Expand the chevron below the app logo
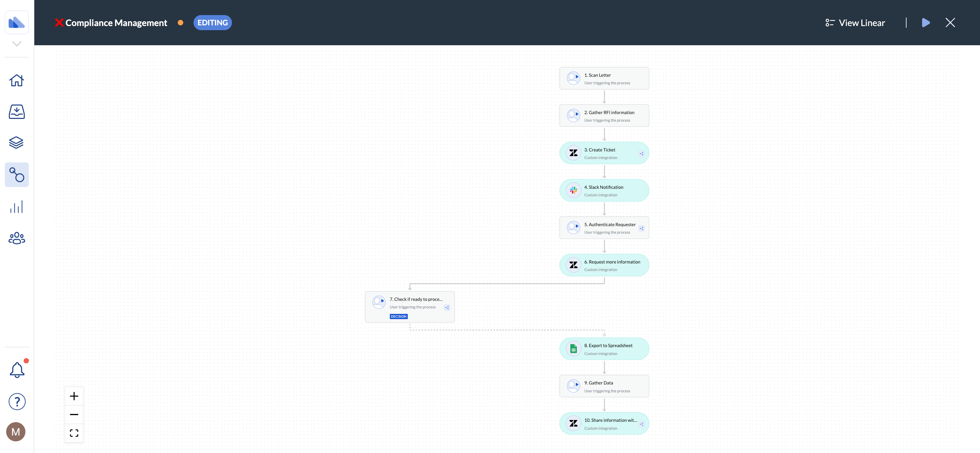Screen dimensions: 980x453 [17, 44]
